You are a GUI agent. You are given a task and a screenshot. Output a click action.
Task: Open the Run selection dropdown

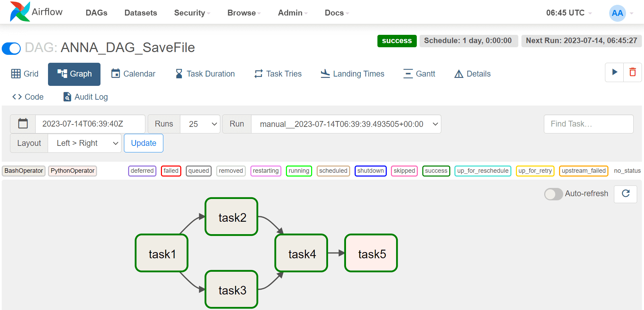point(346,124)
